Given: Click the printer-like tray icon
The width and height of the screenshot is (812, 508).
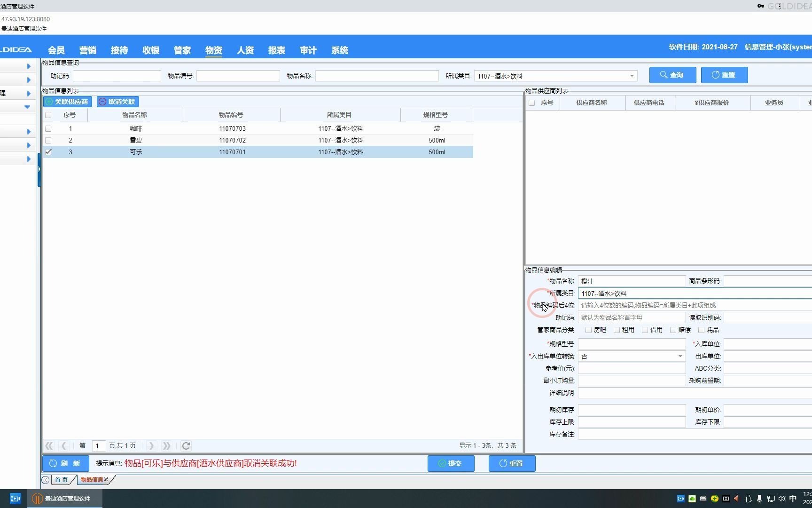Looking at the screenshot, I should (703, 499).
